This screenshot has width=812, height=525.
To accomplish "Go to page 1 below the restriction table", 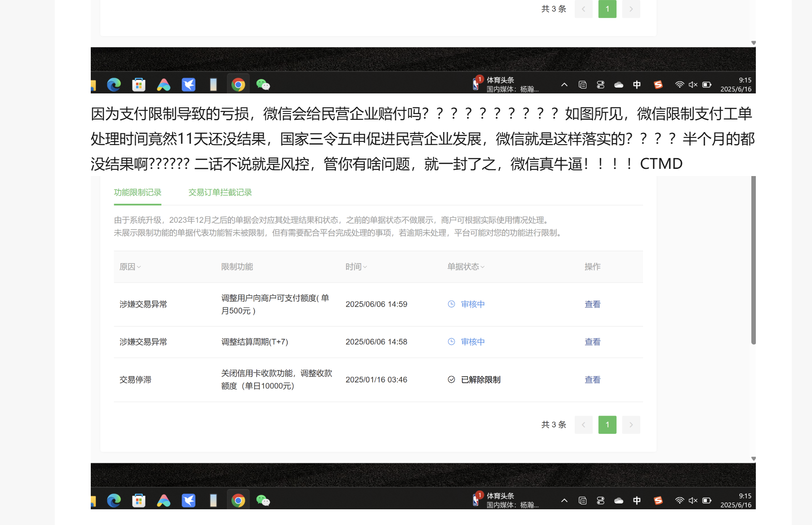I will click(x=608, y=425).
